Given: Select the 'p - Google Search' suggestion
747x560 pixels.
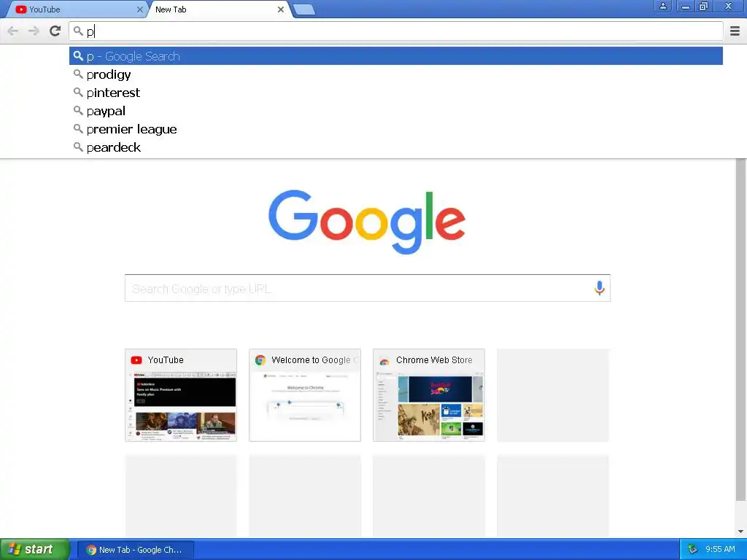Looking at the screenshot, I should click(x=396, y=56).
